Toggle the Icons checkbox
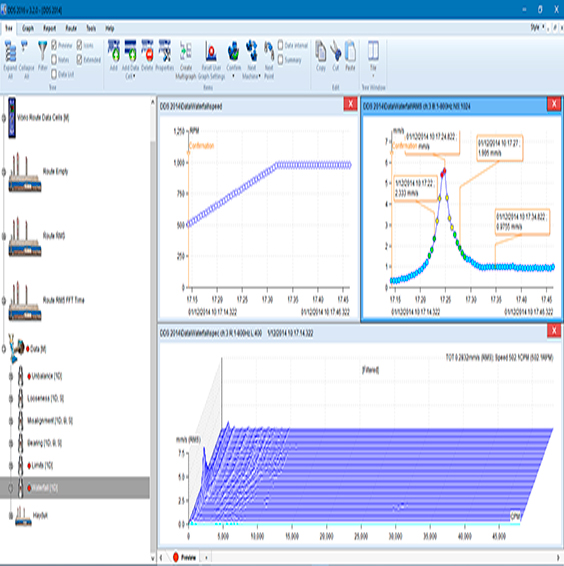 click(79, 45)
